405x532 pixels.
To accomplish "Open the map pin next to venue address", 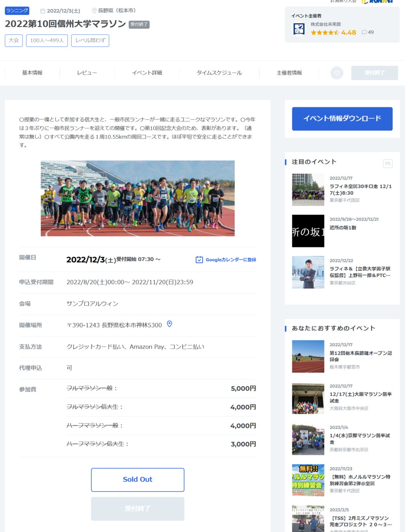I will [169, 324].
